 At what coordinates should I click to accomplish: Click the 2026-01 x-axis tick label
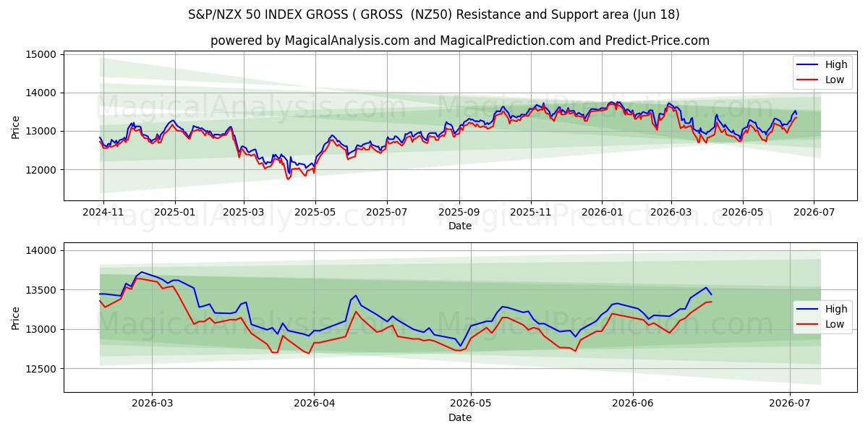point(603,213)
